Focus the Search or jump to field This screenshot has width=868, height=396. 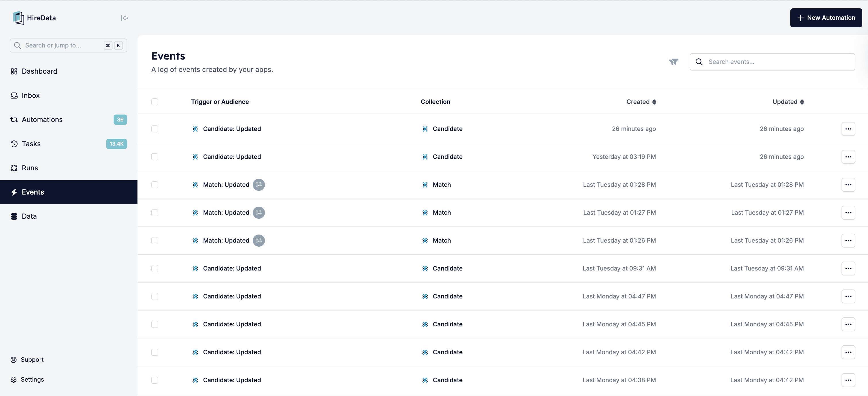tap(68, 45)
